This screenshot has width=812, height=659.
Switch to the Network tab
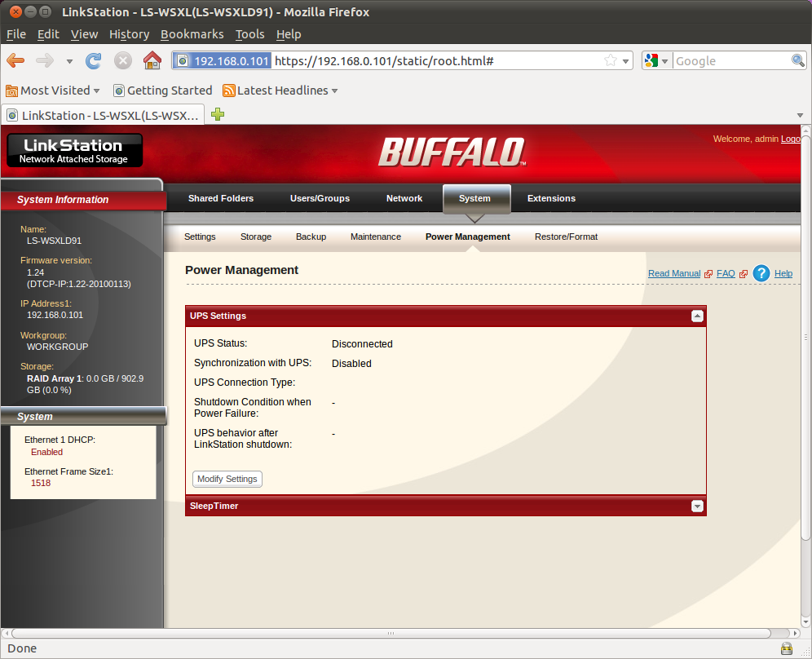click(x=404, y=198)
